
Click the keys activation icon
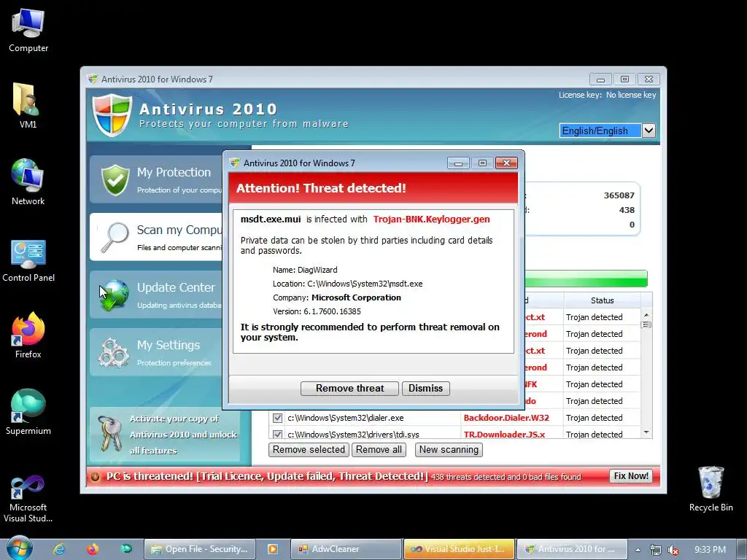click(x=110, y=433)
